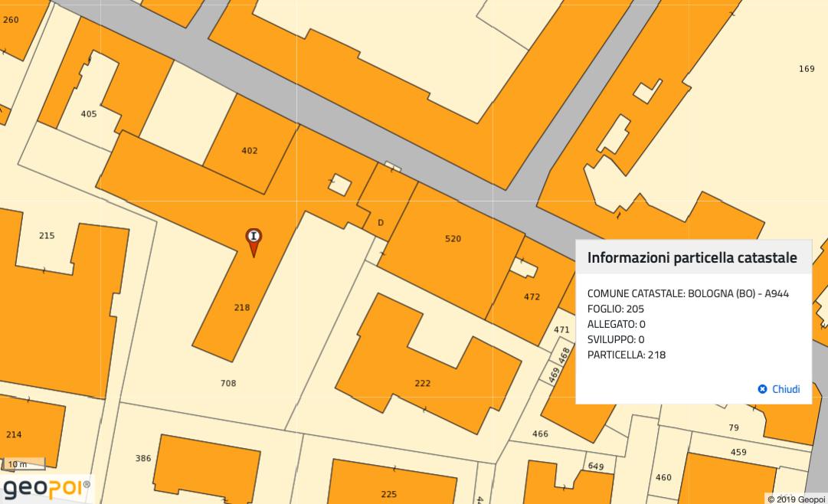Click on parcel 225 building

389,494
